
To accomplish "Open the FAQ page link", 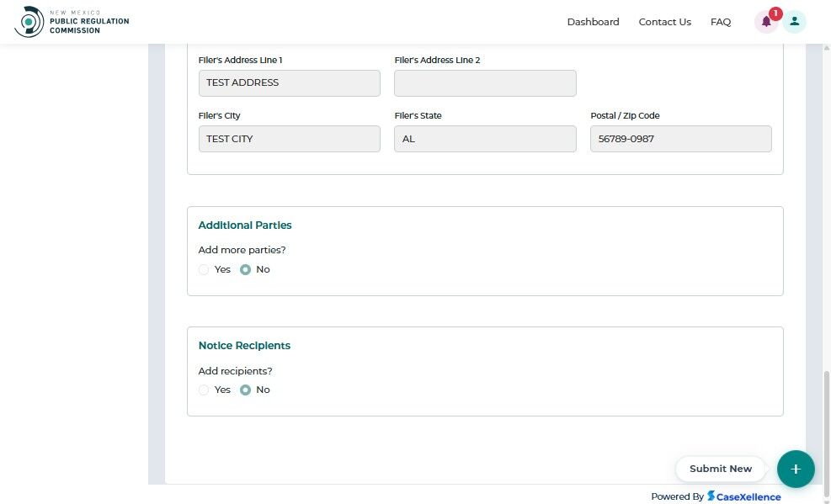I will click(x=721, y=22).
